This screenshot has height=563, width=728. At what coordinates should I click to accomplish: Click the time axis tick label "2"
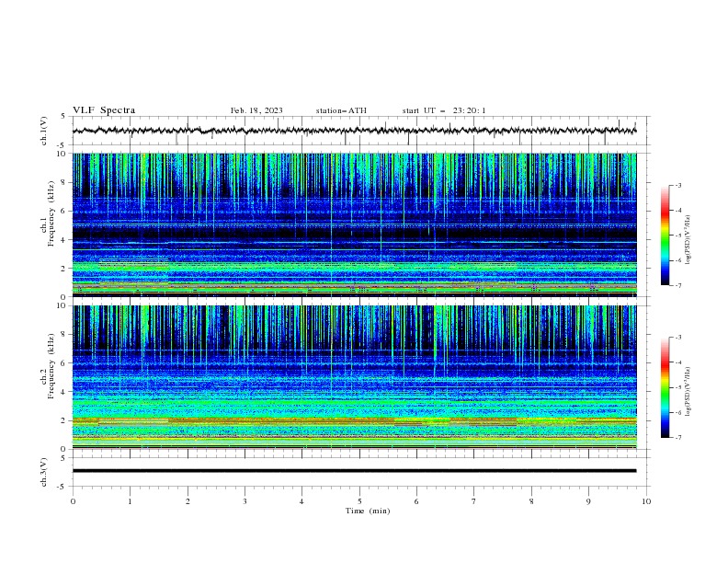tap(188, 501)
